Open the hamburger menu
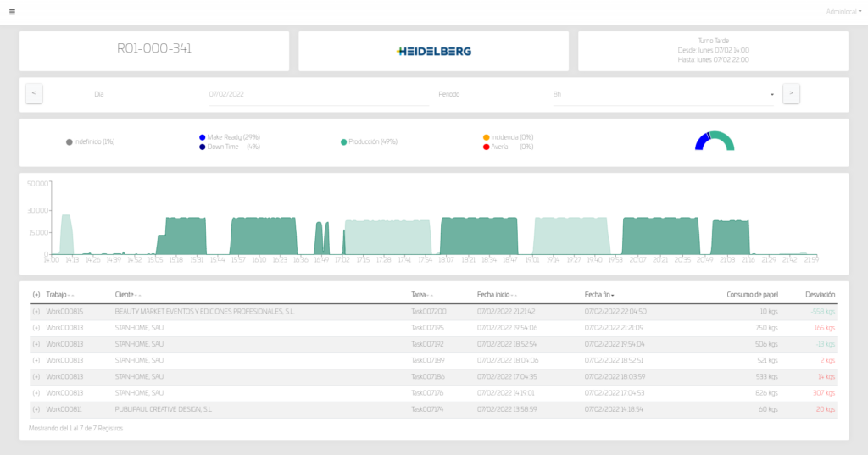868x455 pixels. (x=12, y=12)
